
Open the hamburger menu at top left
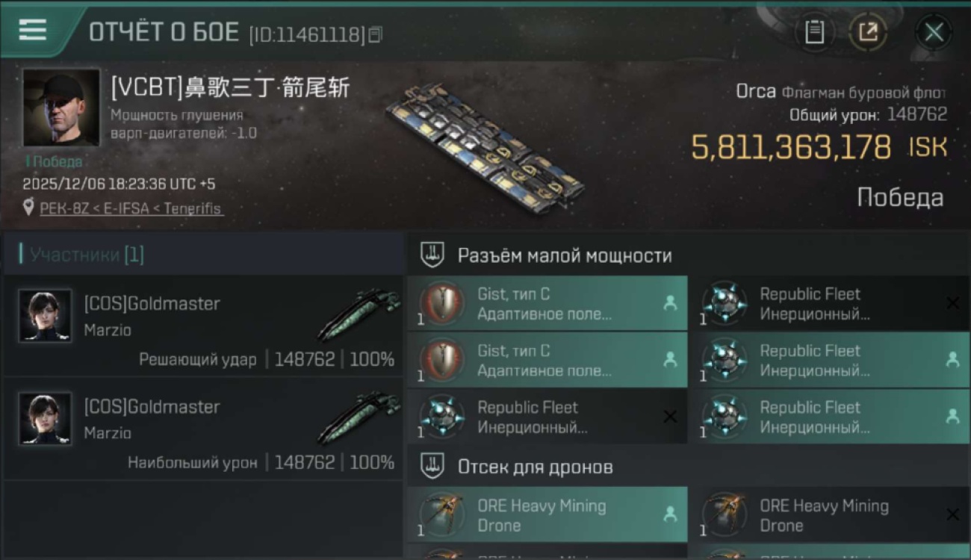click(x=33, y=31)
